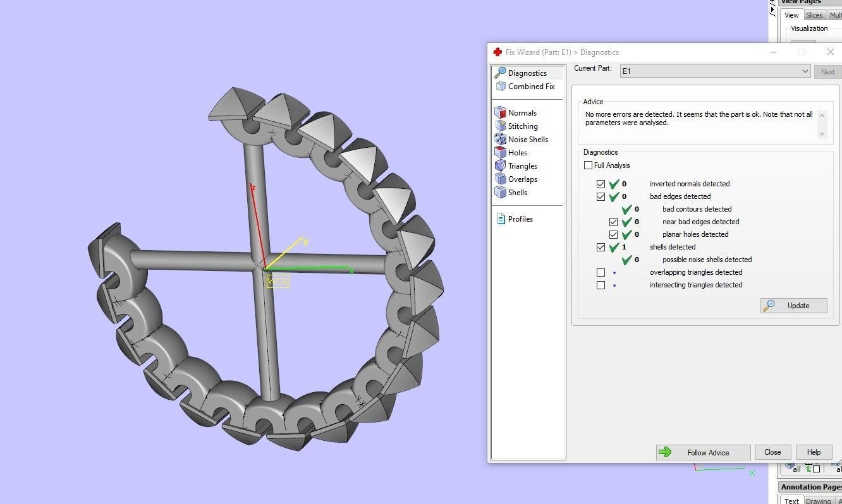This screenshot has width=842, height=504.
Task: Click the Close button in Fix Wizard
Action: point(772,452)
